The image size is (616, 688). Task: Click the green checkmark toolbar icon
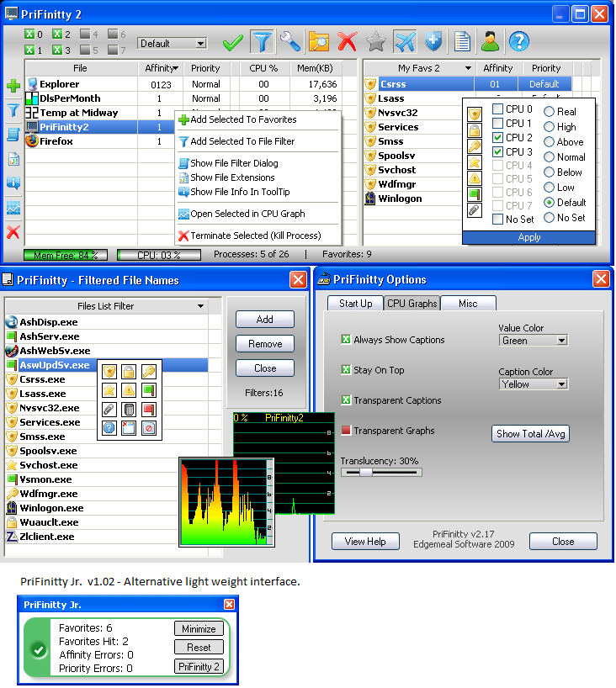pyautogui.click(x=233, y=41)
